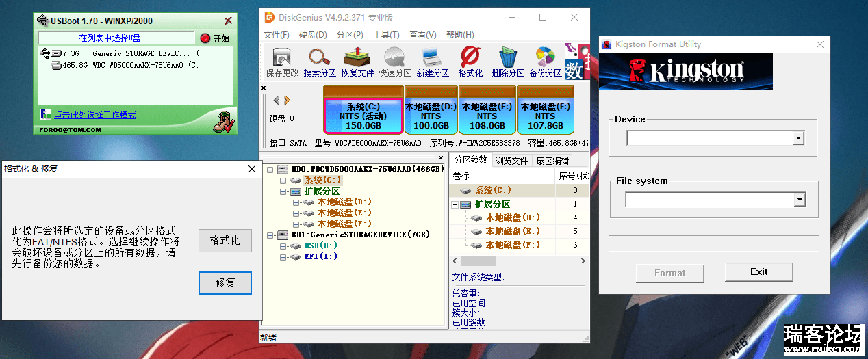Select the 本地磁盘(E:) partition block in disk map

click(x=487, y=112)
